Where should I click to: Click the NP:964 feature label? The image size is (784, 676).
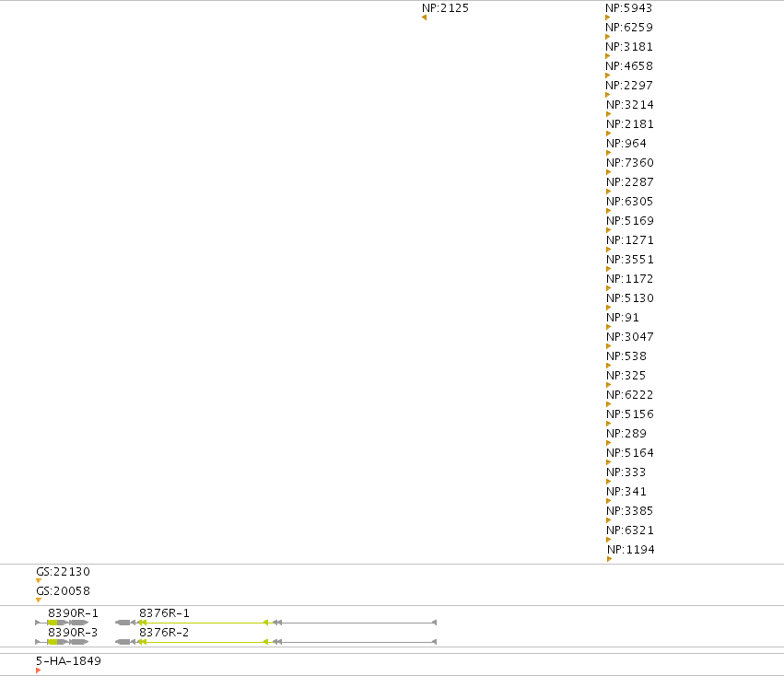tap(626, 144)
